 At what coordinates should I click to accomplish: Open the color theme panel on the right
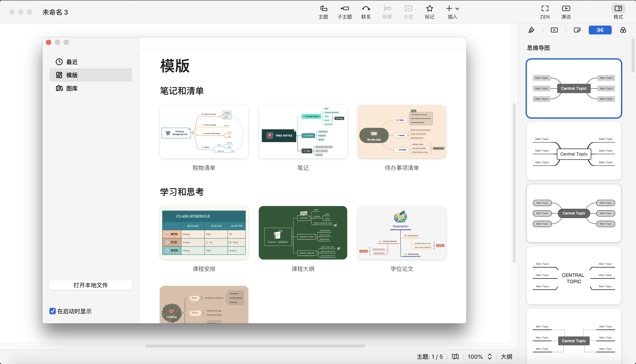(x=623, y=30)
